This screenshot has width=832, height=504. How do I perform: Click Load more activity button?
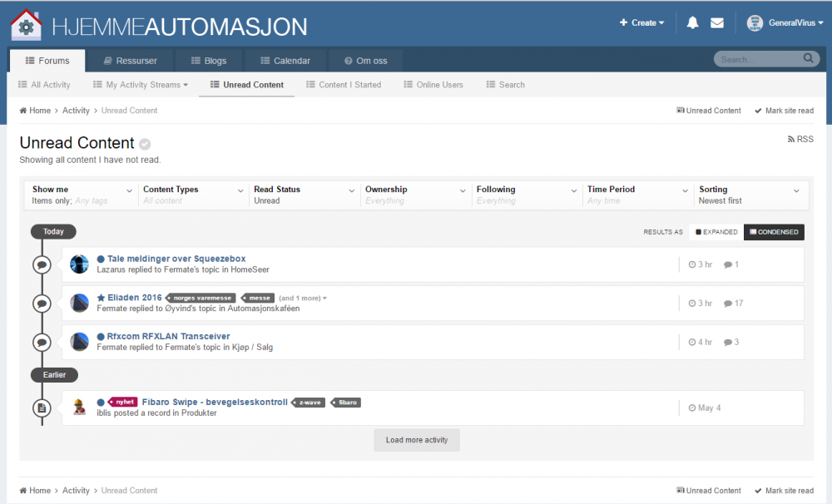point(417,440)
